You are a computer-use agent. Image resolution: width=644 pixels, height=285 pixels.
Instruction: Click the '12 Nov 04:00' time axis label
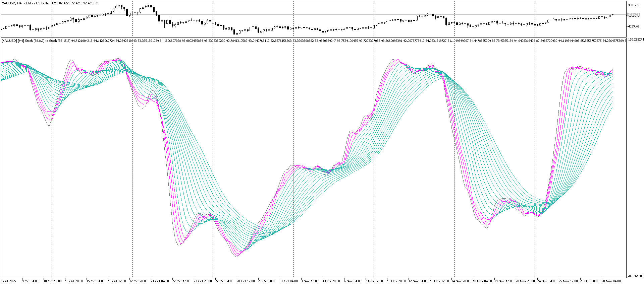418,281
